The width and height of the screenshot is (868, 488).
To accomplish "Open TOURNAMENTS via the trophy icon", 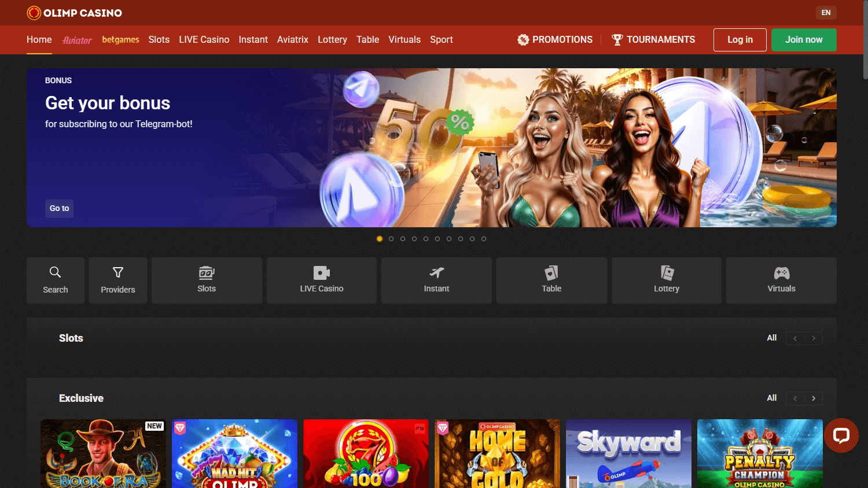I will [617, 39].
